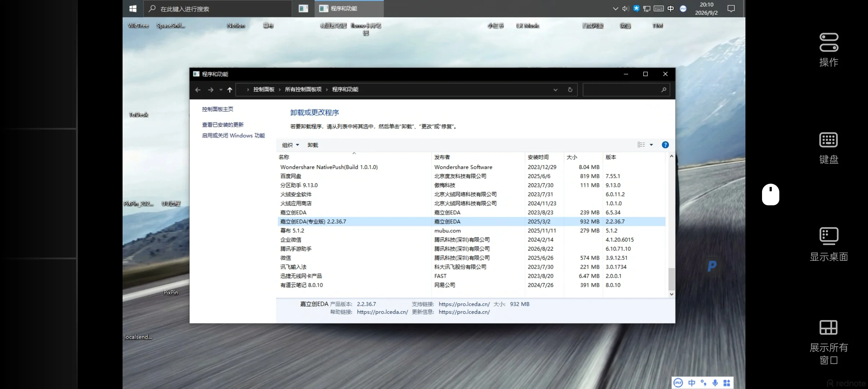This screenshot has width=868, height=389.
Task: Click the program list vertical scrollbar thumb
Action: pyautogui.click(x=671, y=279)
